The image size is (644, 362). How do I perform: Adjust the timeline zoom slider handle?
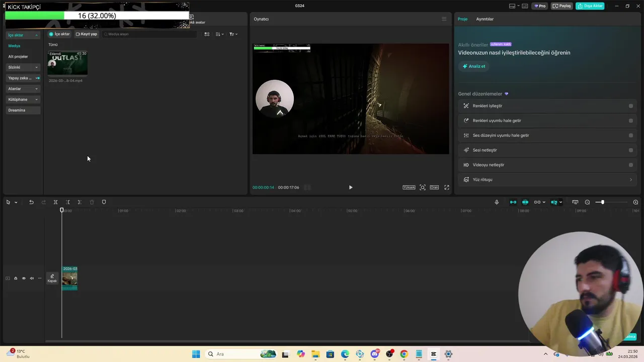pos(602,202)
